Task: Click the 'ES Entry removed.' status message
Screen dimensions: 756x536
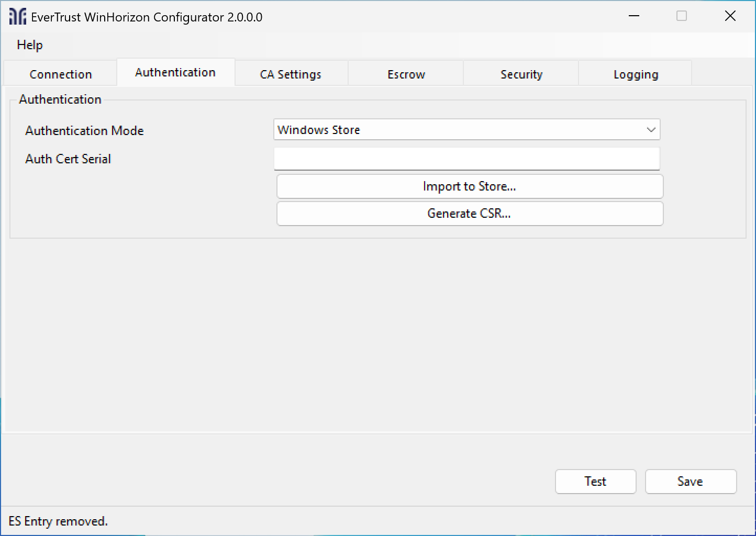Action: 58,521
